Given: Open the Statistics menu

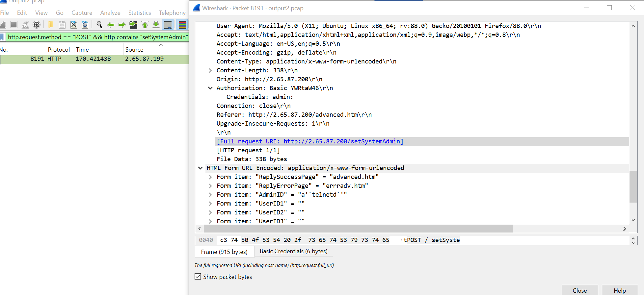Looking at the screenshot, I should click(x=140, y=13).
